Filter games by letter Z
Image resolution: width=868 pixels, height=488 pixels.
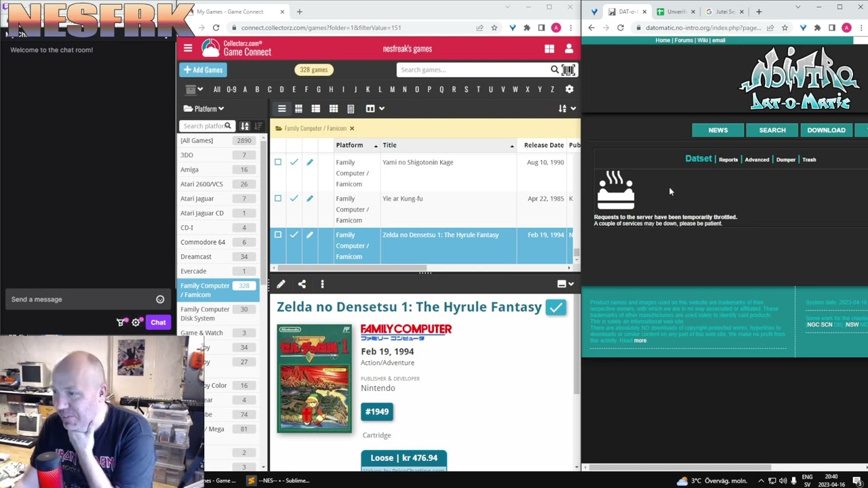pos(552,89)
